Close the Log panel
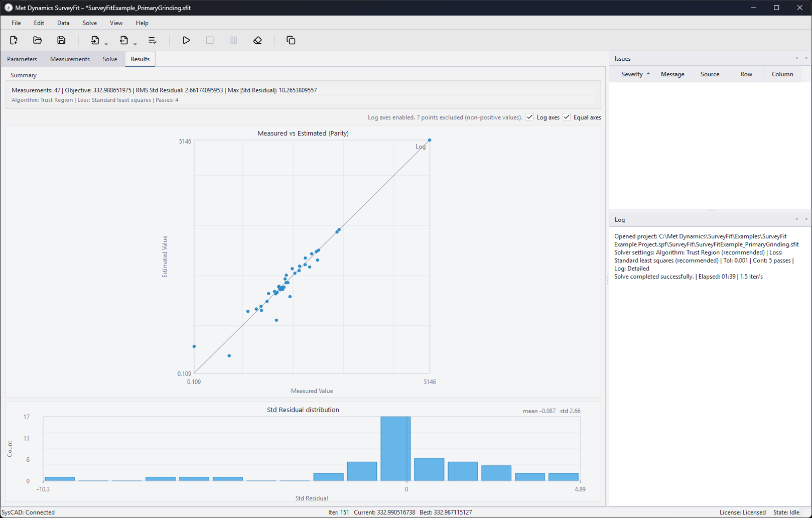 point(806,219)
